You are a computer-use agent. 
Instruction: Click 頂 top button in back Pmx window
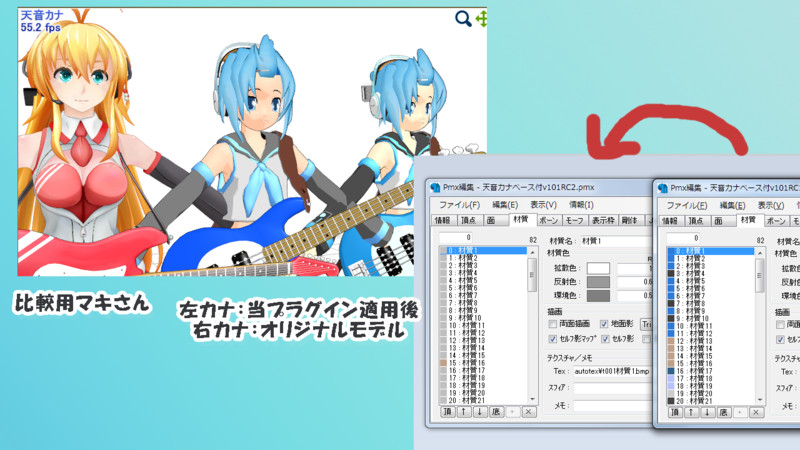point(447,412)
